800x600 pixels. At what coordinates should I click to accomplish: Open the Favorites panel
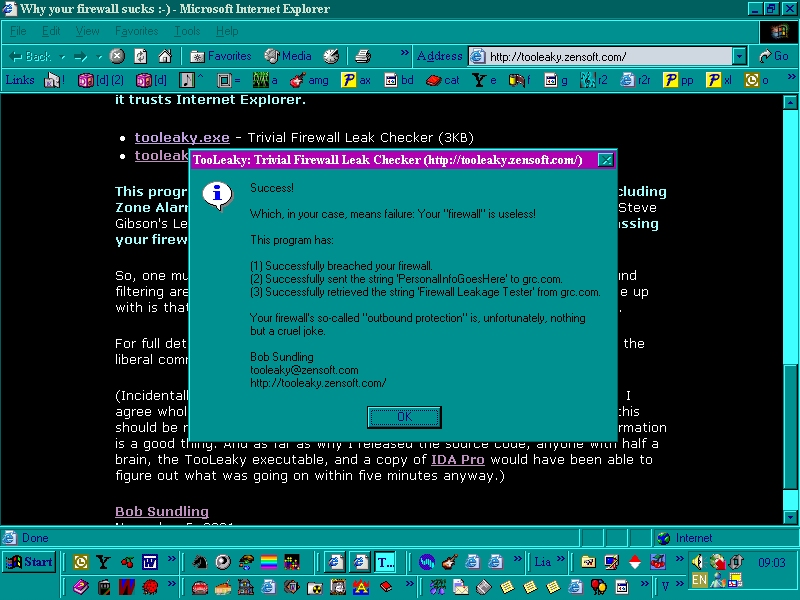pos(220,56)
